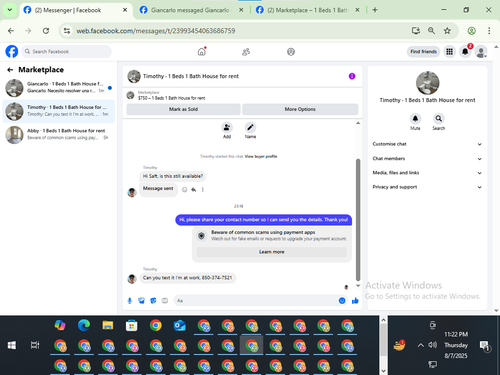This screenshot has width=500, height=375.
Task: Bookmark this page star icon
Action: pos(447,31)
